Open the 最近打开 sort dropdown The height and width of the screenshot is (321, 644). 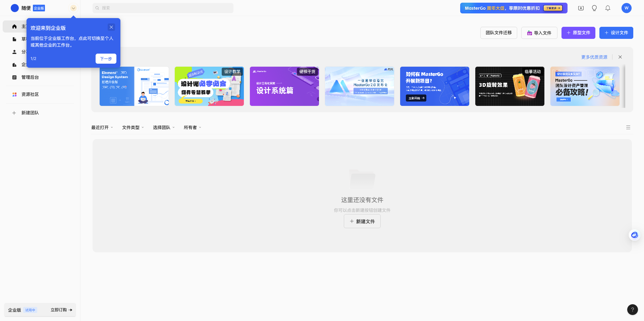tap(102, 127)
